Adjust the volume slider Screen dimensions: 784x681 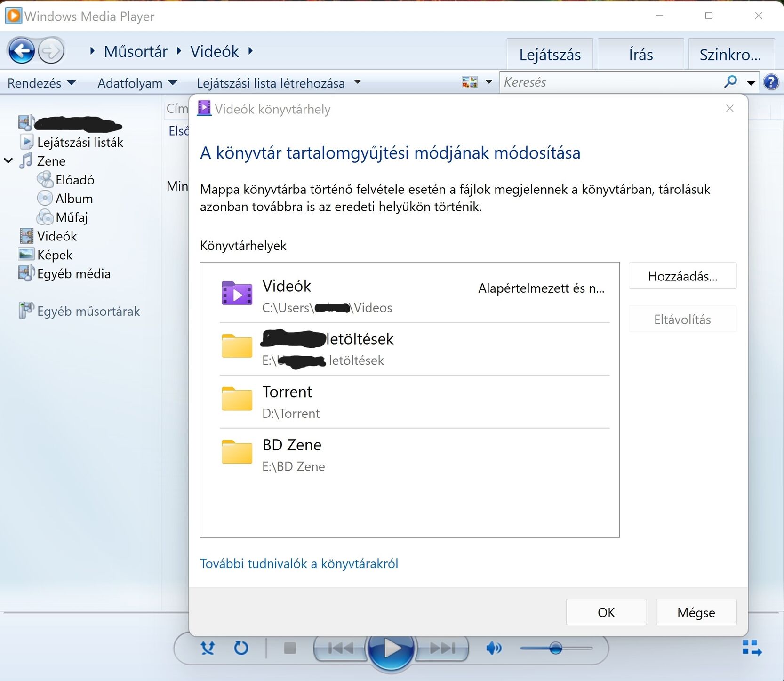556,648
